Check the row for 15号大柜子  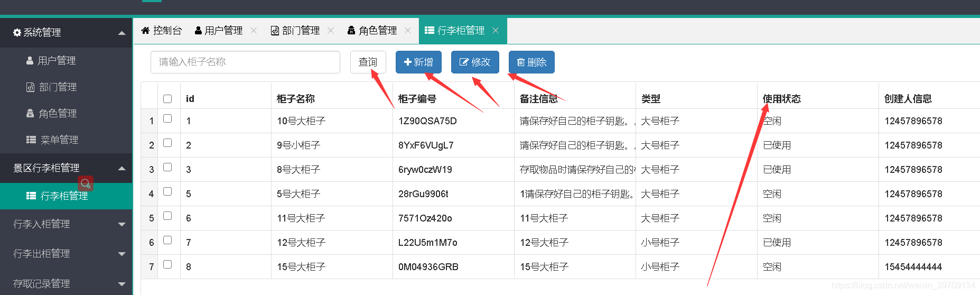coord(167,264)
